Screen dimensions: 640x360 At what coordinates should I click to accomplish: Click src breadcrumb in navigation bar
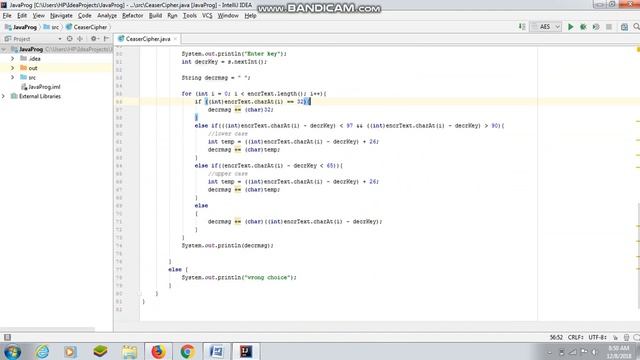[51, 27]
